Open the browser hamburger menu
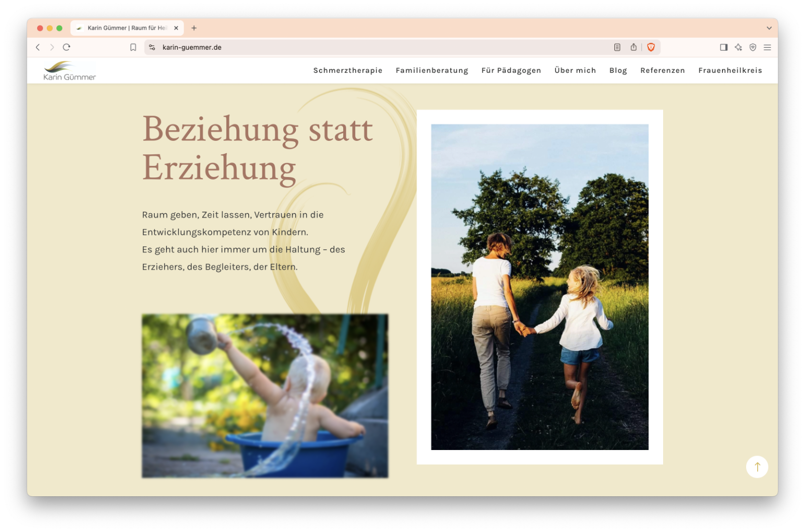The width and height of the screenshot is (805, 532). pos(767,47)
